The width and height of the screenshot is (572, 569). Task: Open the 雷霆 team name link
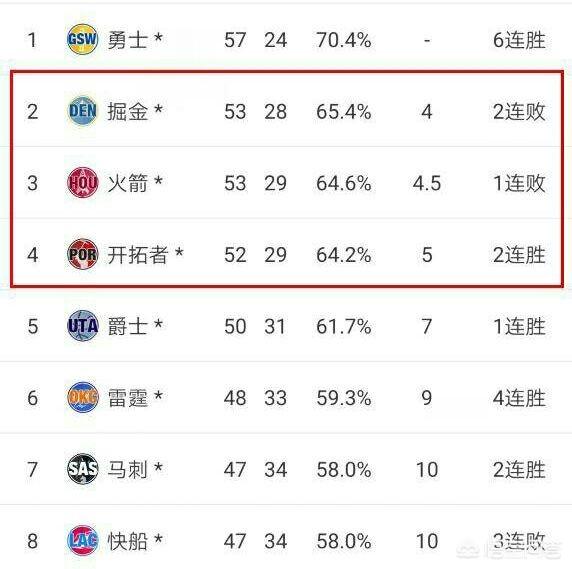point(128,398)
